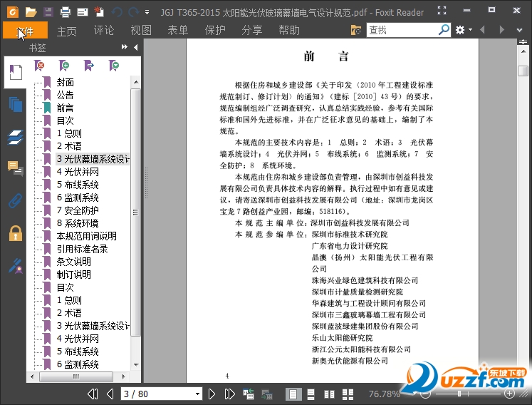Delete bookmark flag icon
The height and width of the screenshot is (405, 532).
[x=39, y=65]
